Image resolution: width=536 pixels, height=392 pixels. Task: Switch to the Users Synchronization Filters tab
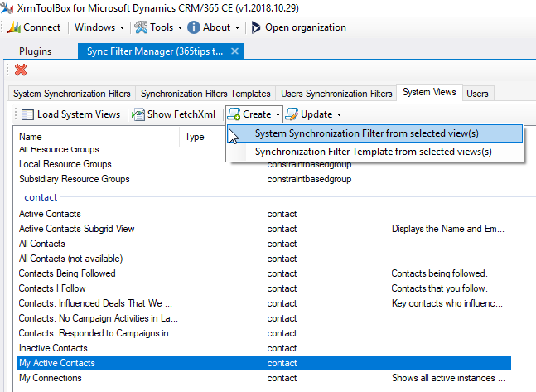[336, 93]
